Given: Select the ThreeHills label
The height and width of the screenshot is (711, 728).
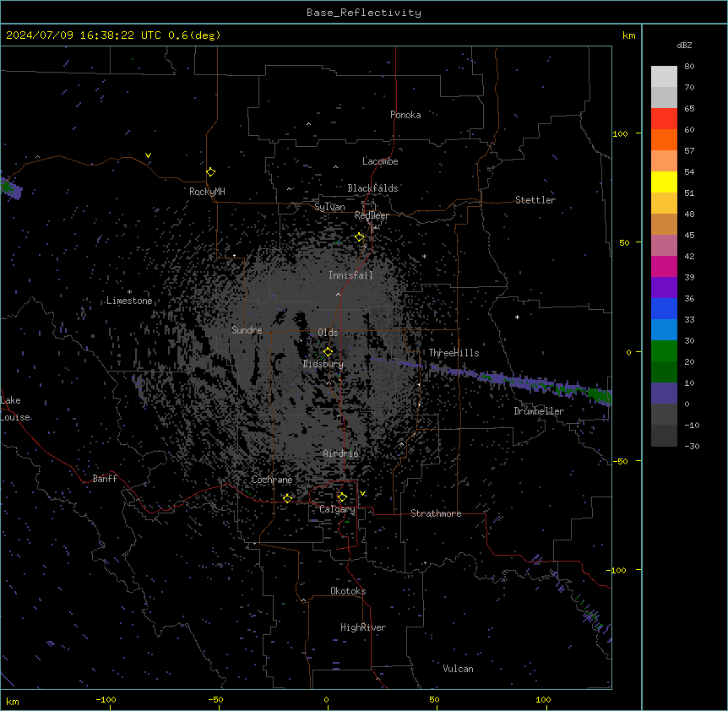Looking at the screenshot, I should [x=454, y=353].
